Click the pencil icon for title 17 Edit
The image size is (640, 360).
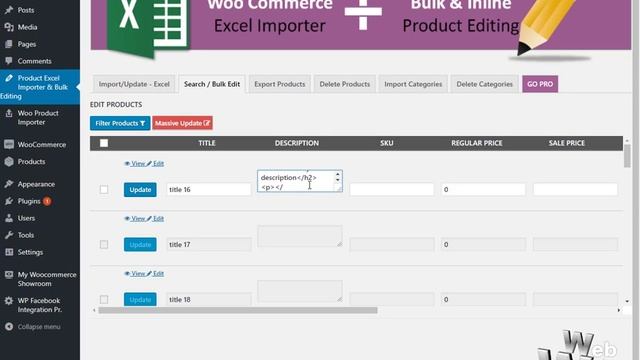click(149, 219)
